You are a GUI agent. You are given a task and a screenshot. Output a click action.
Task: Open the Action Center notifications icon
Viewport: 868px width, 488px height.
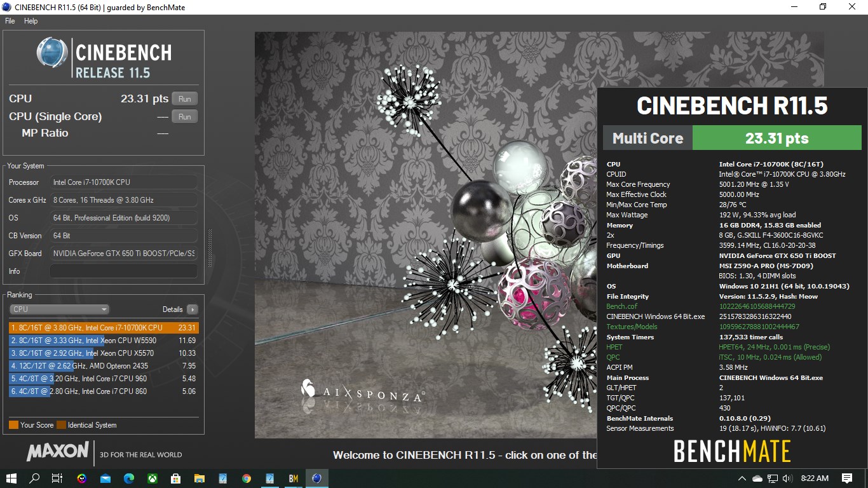(x=847, y=478)
